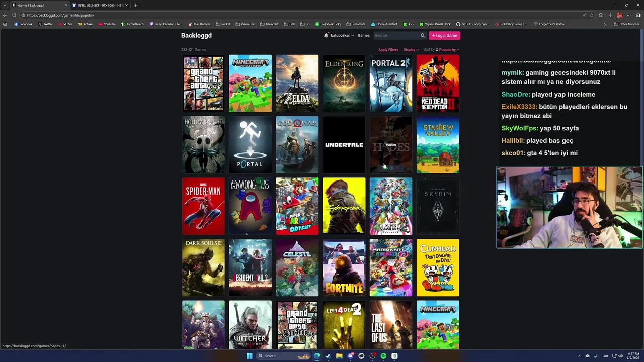
Task: Open Spotify from the taskbar
Action: (383, 356)
